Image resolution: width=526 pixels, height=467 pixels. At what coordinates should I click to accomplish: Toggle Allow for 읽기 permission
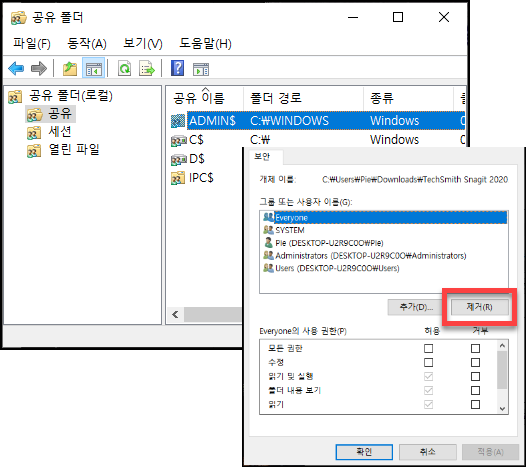(x=428, y=405)
